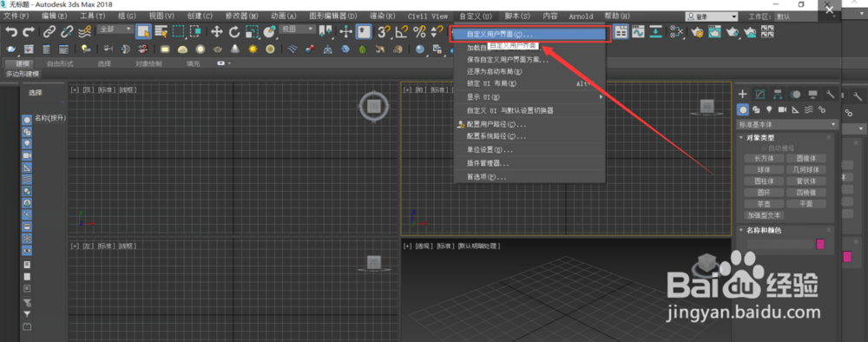
Task: Toggle the Window/Crossing selection mode
Action: tap(195, 32)
